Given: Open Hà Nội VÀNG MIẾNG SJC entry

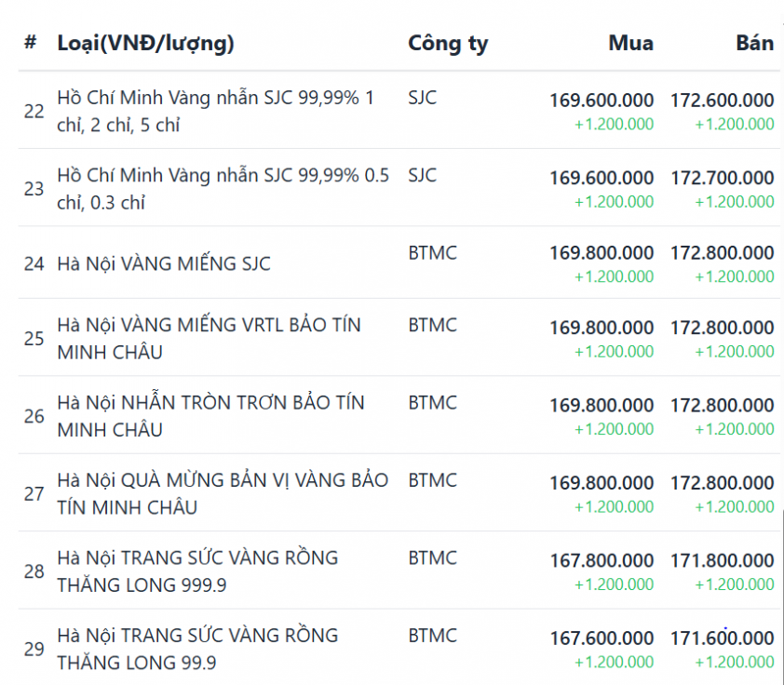Looking at the screenshot, I should 164,263.
